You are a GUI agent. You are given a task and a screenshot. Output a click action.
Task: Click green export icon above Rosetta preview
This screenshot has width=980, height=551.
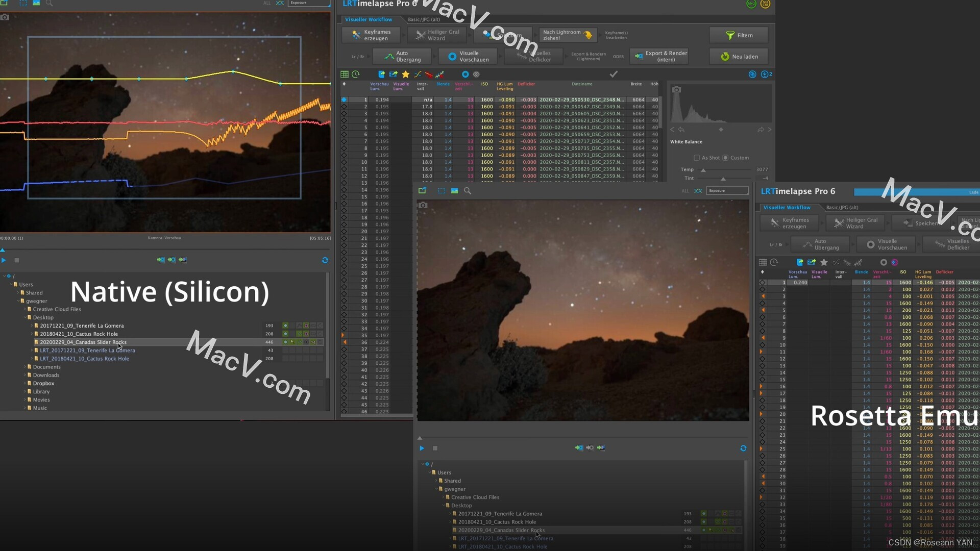[x=423, y=191]
